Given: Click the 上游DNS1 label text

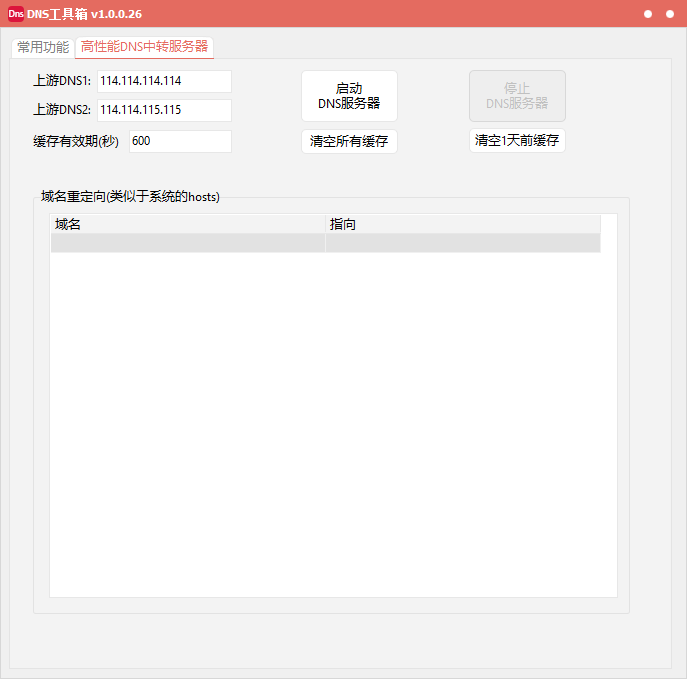Looking at the screenshot, I should (62, 81).
